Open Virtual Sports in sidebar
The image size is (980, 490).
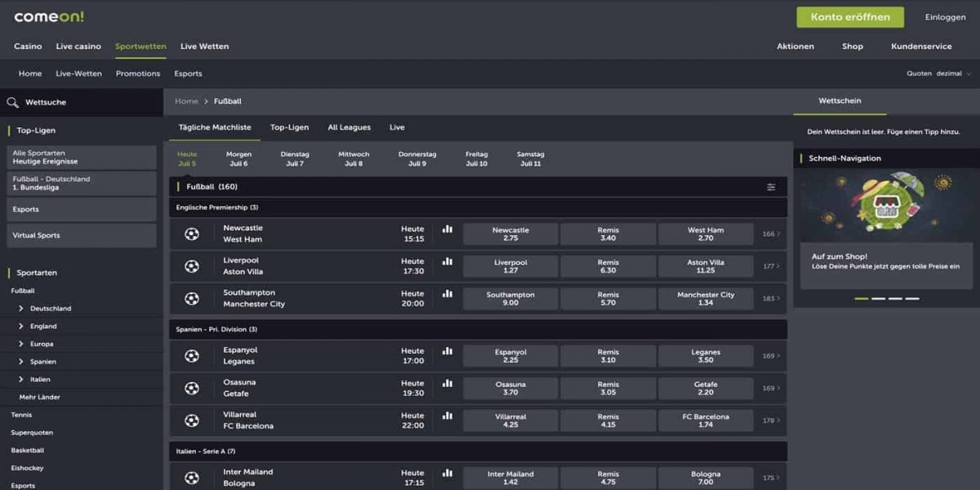pyautogui.click(x=81, y=235)
